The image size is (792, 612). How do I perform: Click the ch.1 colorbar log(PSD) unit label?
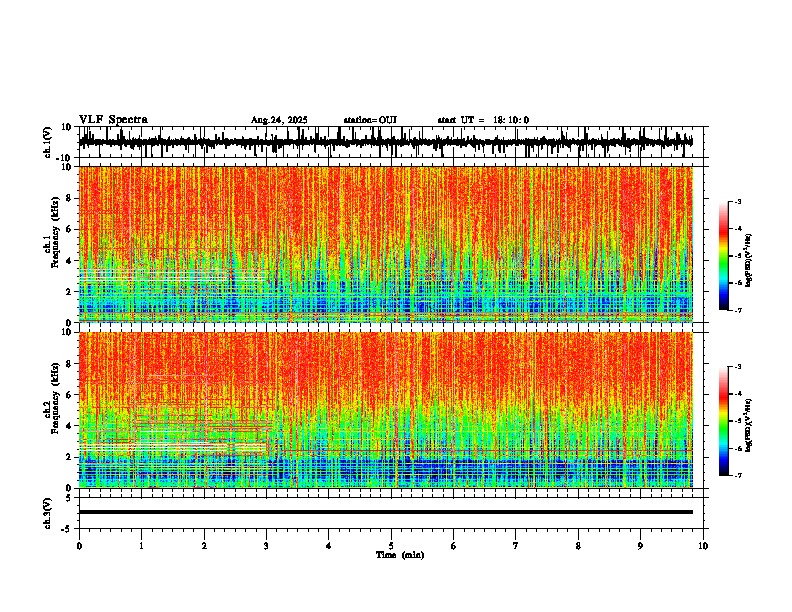749,261
